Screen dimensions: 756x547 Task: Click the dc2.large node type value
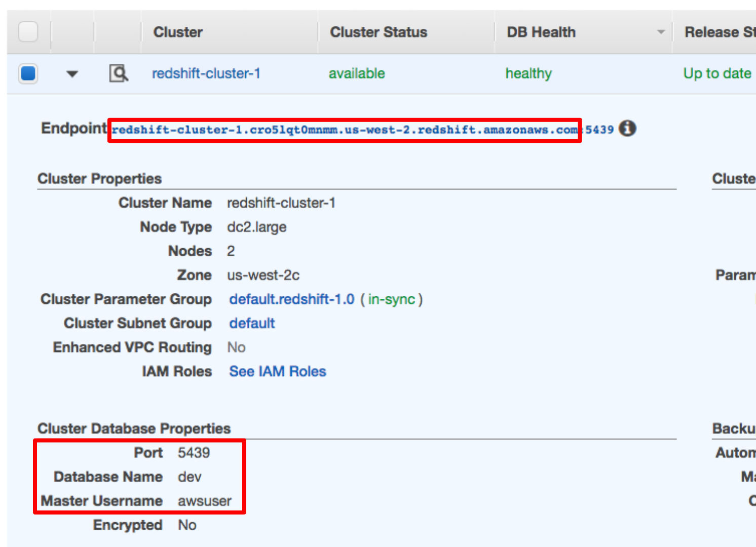(x=256, y=227)
